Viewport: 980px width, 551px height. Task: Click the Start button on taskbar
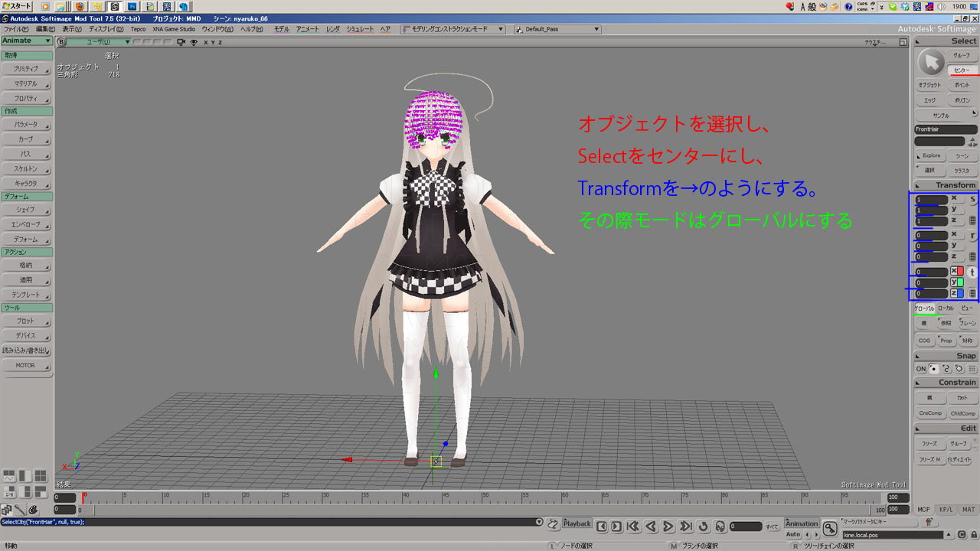(17, 5)
